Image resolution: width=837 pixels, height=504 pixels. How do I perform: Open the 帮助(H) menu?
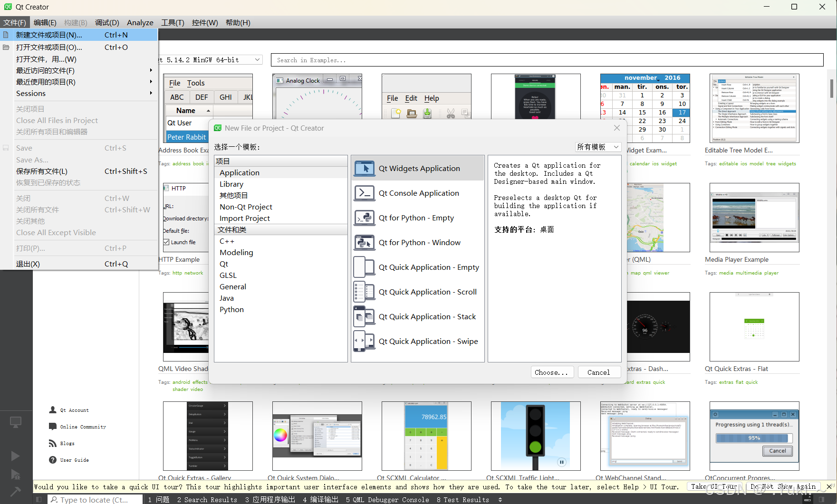[238, 22]
